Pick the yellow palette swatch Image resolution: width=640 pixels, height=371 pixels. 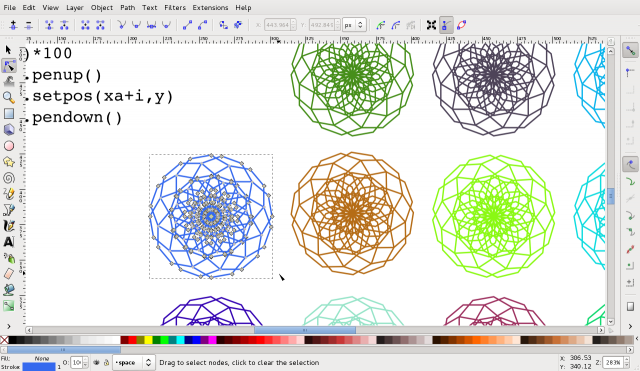[x=148, y=340]
